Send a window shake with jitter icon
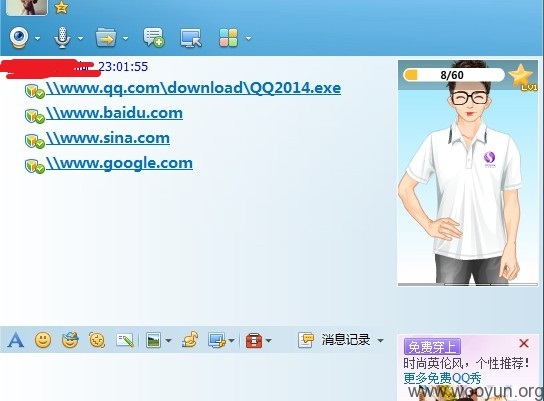This screenshot has width=544, height=401. pyautogui.click(x=97, y=340)
